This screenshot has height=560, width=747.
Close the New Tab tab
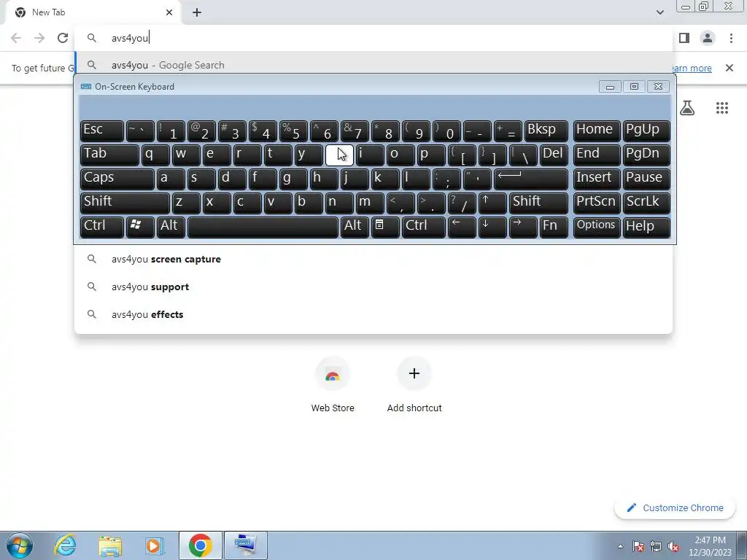coord(169,12)
